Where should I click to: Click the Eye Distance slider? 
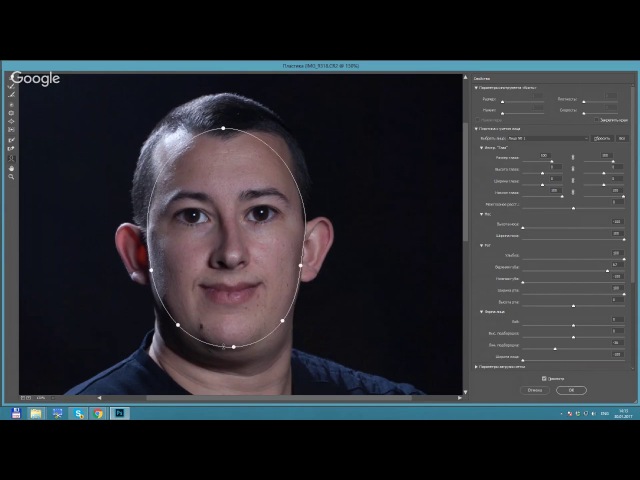click(573, 208)
